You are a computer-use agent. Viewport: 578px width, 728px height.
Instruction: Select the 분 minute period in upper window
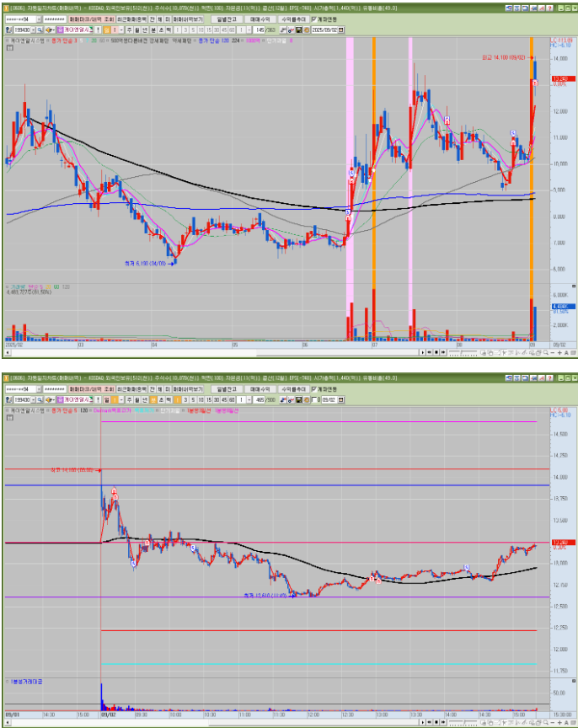[x=153, y=29]
